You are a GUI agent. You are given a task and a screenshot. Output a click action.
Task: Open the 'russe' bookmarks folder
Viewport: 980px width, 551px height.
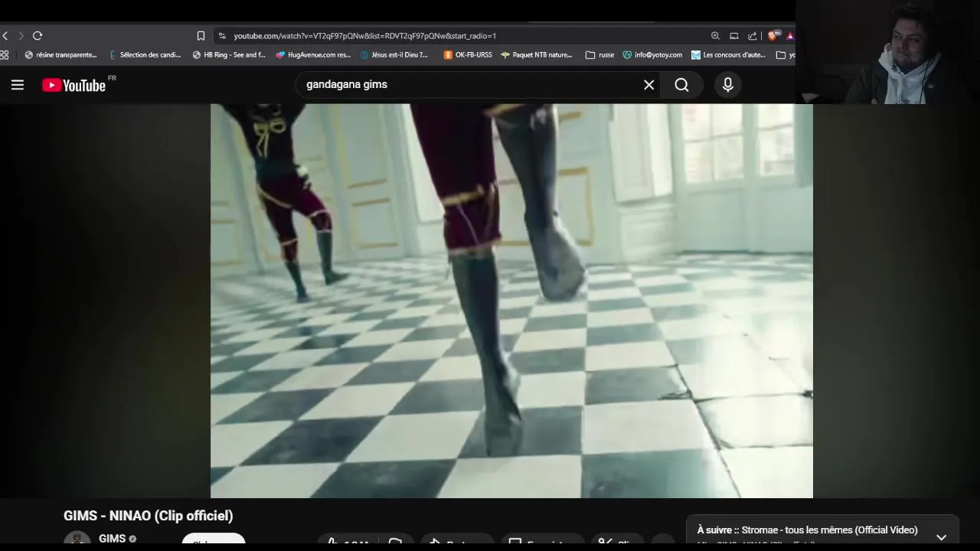[x=599, y=55]
